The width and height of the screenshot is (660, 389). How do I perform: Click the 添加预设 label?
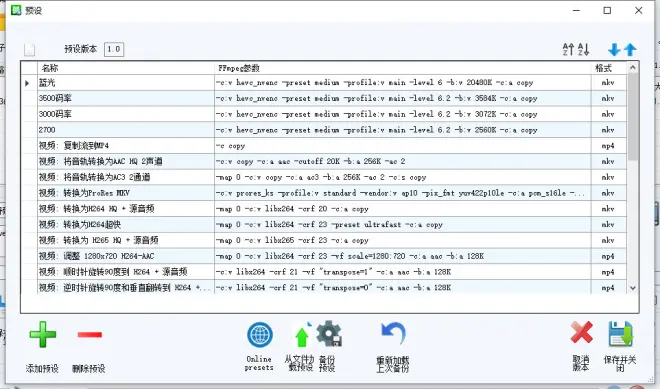[x=42, y=368]
